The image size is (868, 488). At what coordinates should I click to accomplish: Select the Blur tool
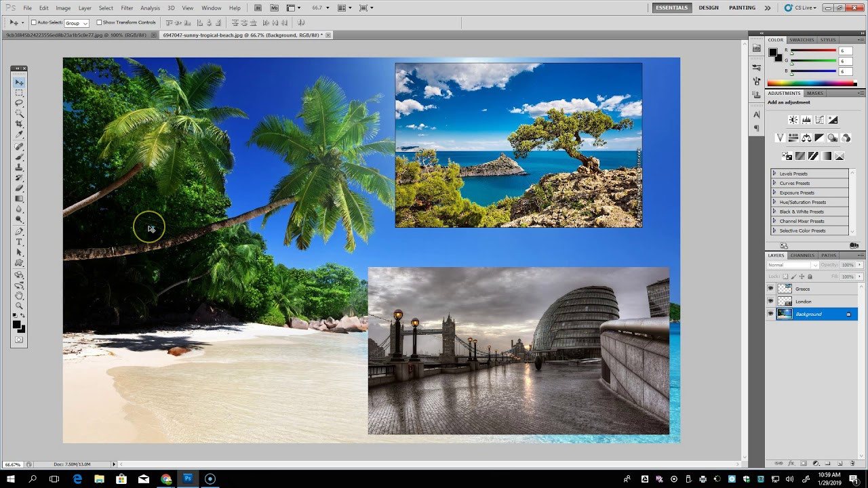(19, 208)
